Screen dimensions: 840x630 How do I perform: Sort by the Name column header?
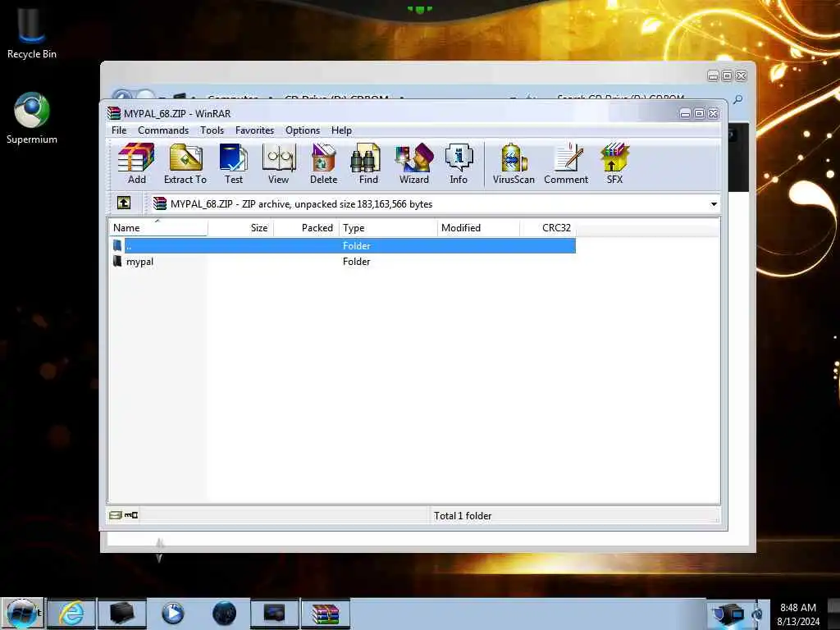point(158,228)
